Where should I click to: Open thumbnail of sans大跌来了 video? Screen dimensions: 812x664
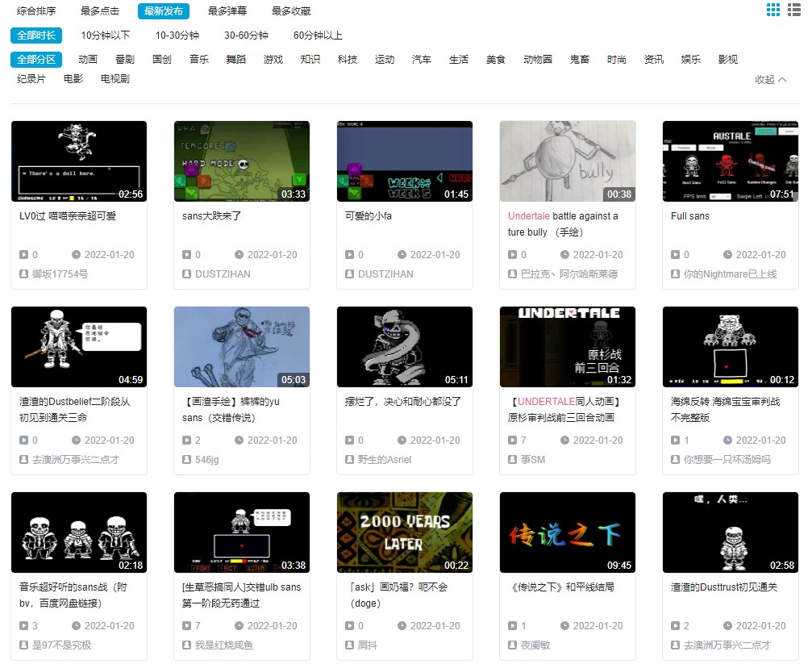[242, 161]
